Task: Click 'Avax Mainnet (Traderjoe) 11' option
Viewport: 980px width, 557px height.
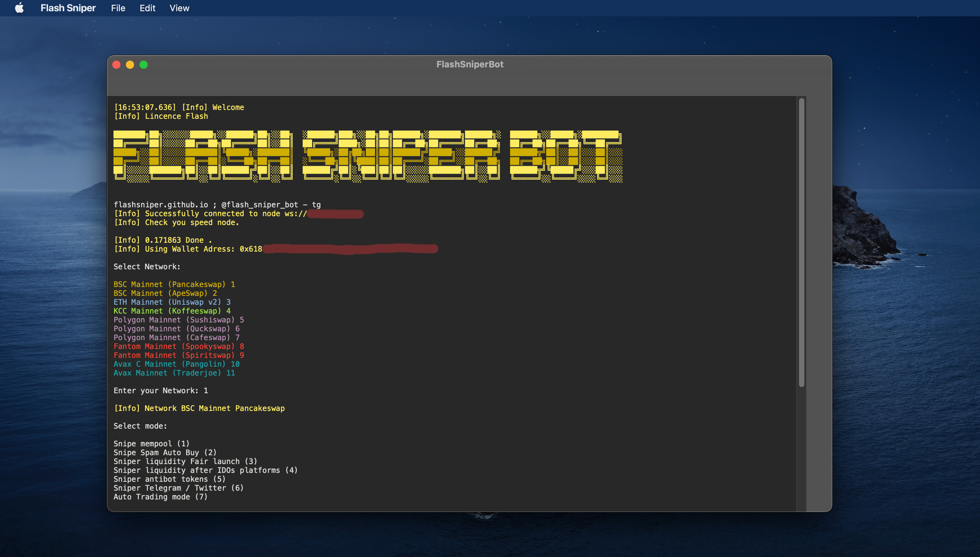Action: [x=174, y=373]
